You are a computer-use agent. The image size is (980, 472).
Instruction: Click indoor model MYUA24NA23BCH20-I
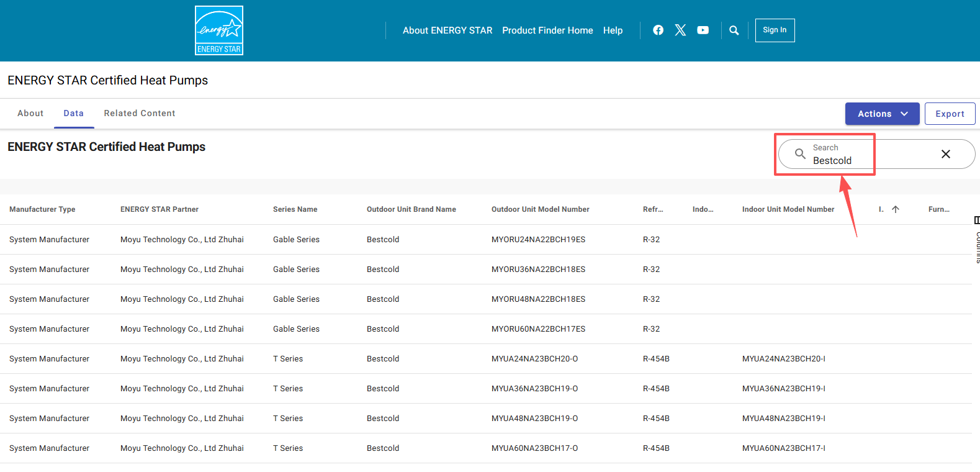pos(784,359)
